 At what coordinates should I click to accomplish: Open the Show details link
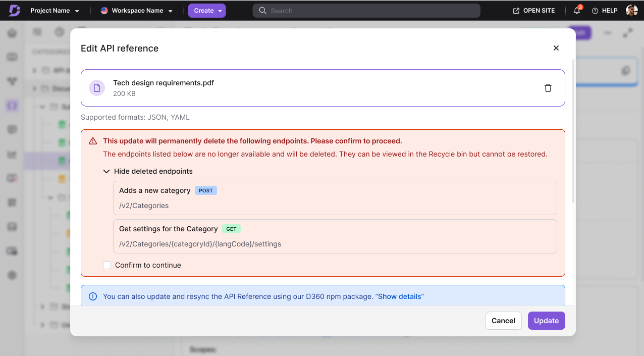tap(400, 296)
